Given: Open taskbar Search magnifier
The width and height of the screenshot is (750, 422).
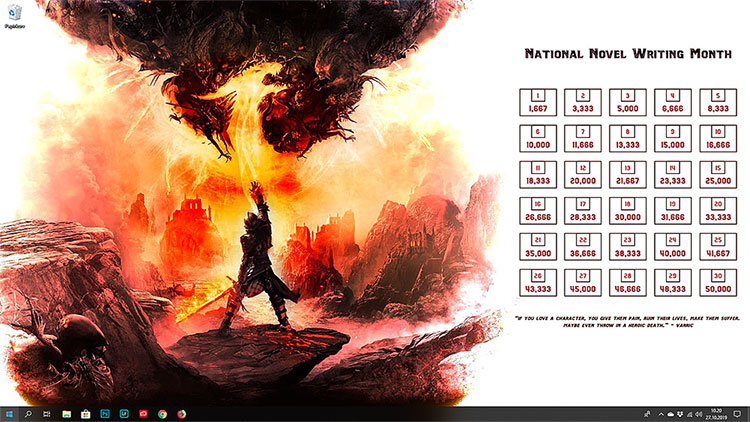Looking at the screenshot, I should [x=28, y=414].
